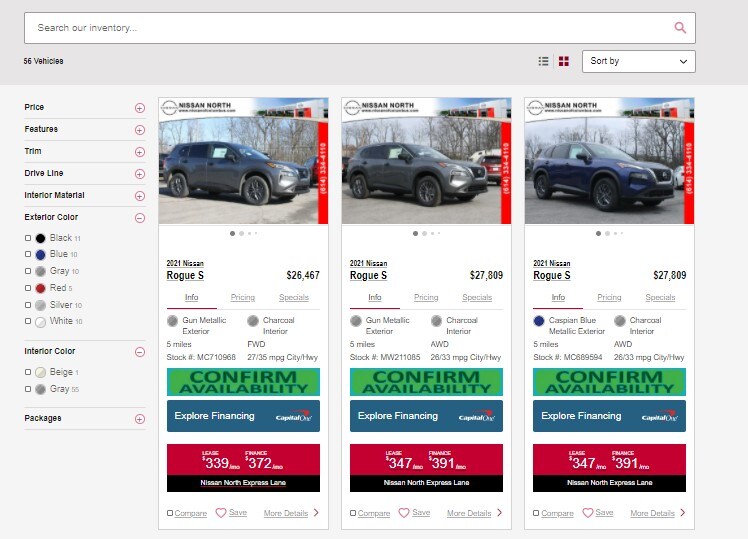Image resolution: width=748 pixels, height=539 pixels.
Task: Collapse the Exterior Color filter
Action: click(140, 218)
